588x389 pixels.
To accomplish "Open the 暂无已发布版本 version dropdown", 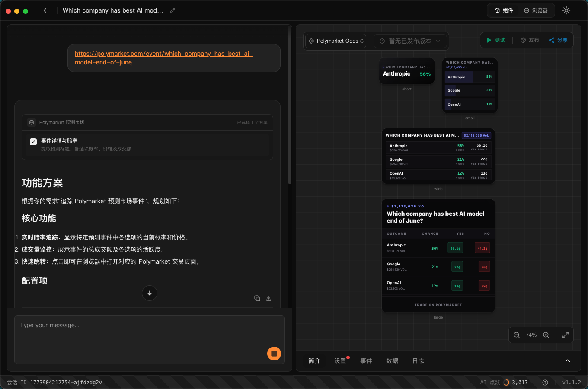I will click(409, 41).
